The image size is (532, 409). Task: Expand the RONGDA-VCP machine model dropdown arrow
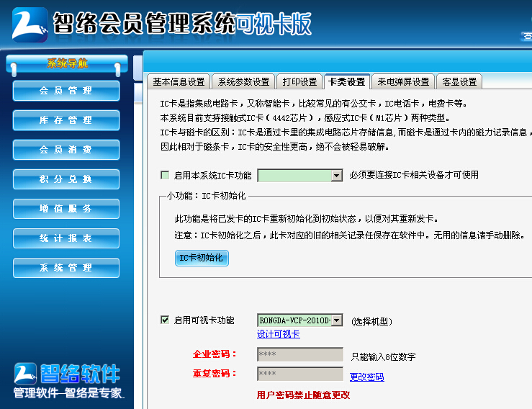tap(336, 320)
